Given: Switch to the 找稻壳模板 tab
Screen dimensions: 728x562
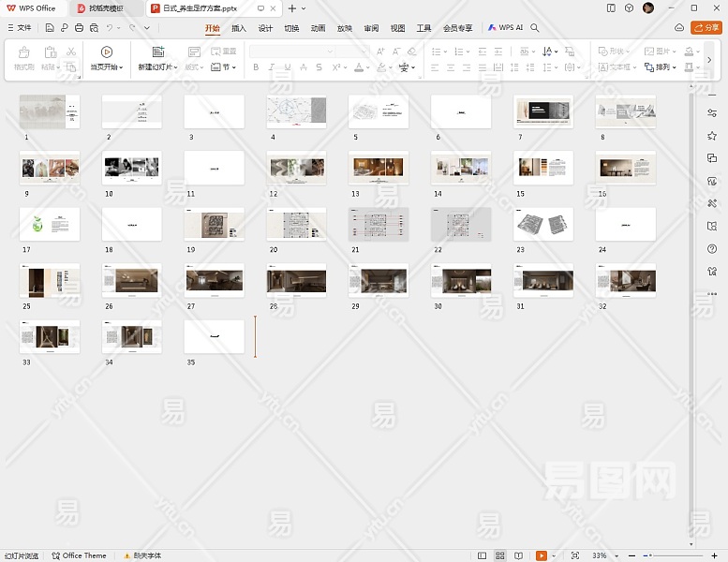Looking at the screenshot, I should (x=106, y=7).
